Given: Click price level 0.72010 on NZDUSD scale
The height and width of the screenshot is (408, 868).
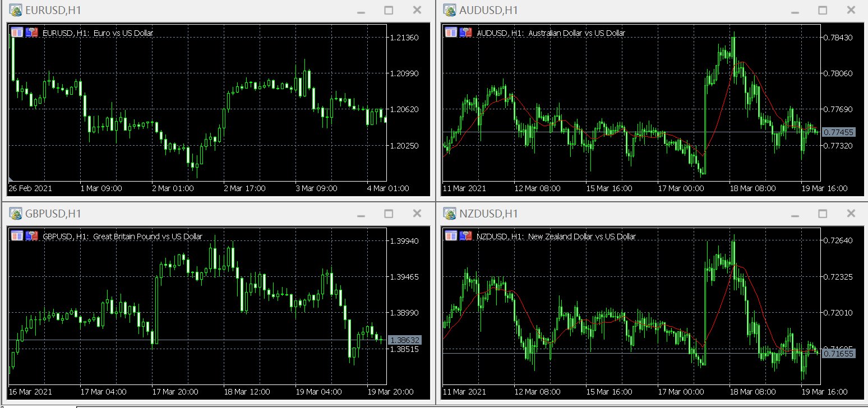Looking at the screenshot, I should click(x=838, y=313).
